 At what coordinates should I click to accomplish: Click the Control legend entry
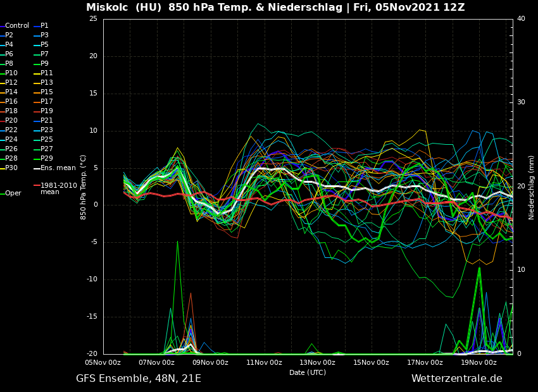click(16, 26)
